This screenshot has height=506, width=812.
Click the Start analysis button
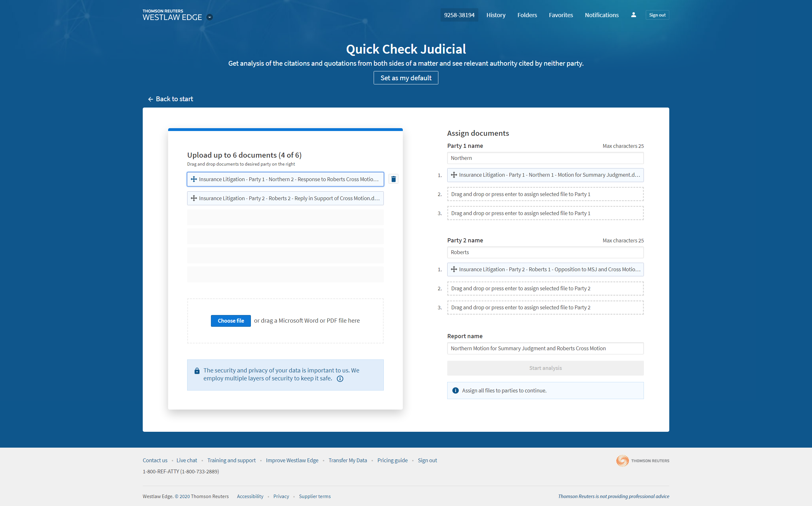[x=545, y=368]
